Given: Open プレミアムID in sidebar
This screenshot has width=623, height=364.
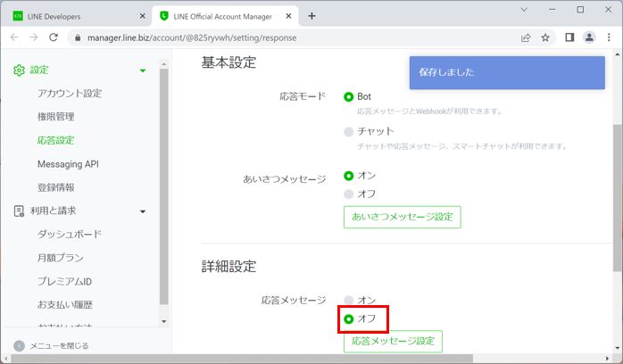Looking at the screenshot, I should pyautogui.click(x=65, y=281).
